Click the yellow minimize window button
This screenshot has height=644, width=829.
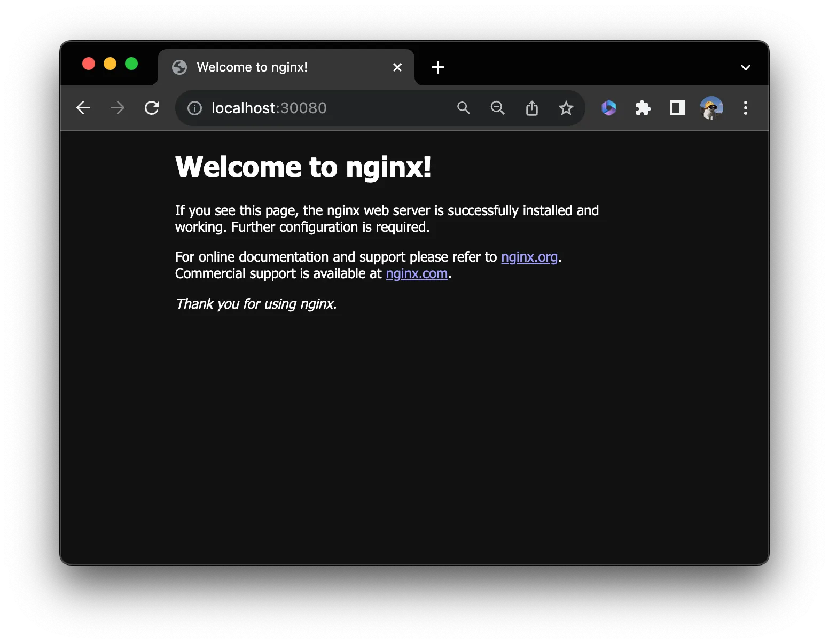pyautogui.click(x=110, y=64)
